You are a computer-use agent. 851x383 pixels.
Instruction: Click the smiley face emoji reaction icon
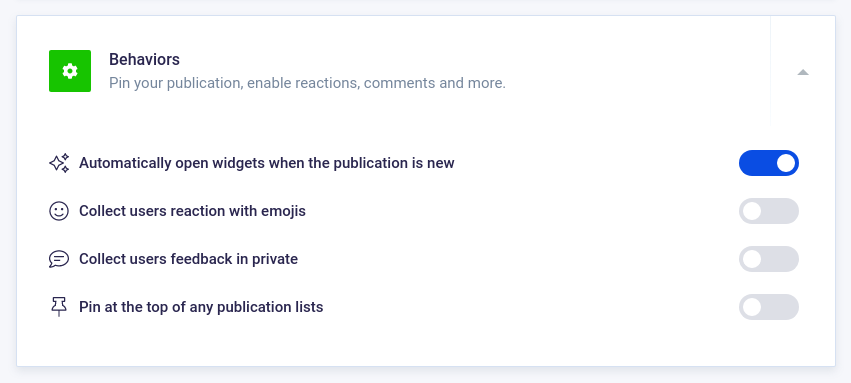point(59,211)
